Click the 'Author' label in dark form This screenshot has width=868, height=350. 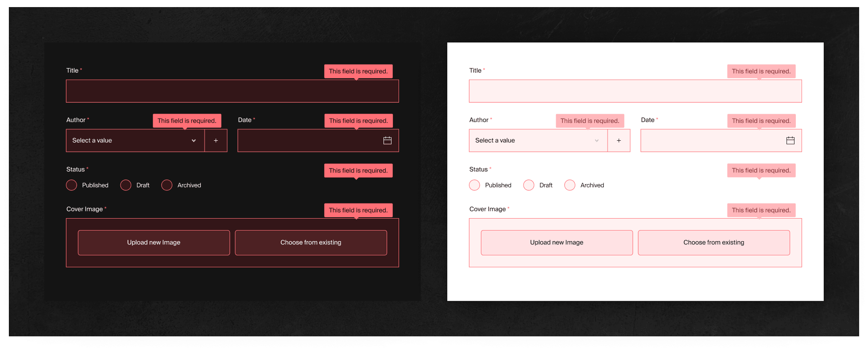76,120
